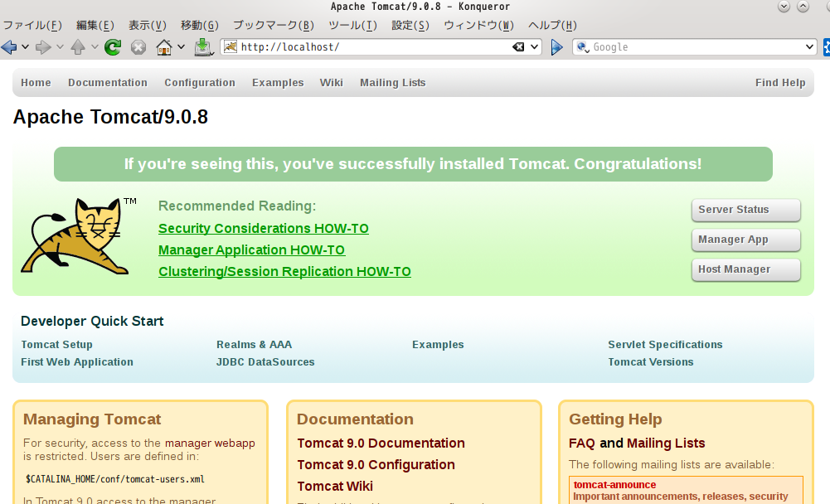Go to Home page via house icon
830x504 pixels.
click(x=164, y=47)
